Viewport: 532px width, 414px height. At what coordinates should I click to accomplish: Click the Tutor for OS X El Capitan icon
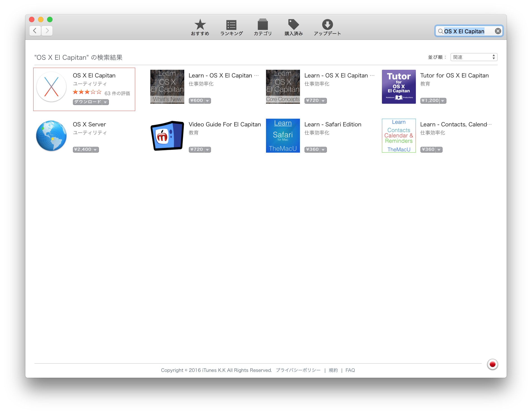click(398, 87)
